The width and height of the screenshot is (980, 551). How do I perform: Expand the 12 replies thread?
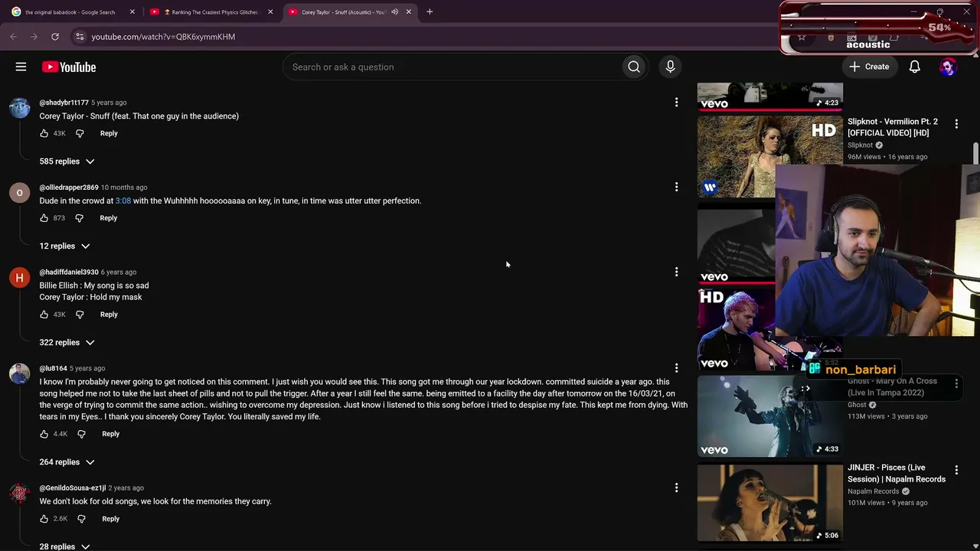65,246
